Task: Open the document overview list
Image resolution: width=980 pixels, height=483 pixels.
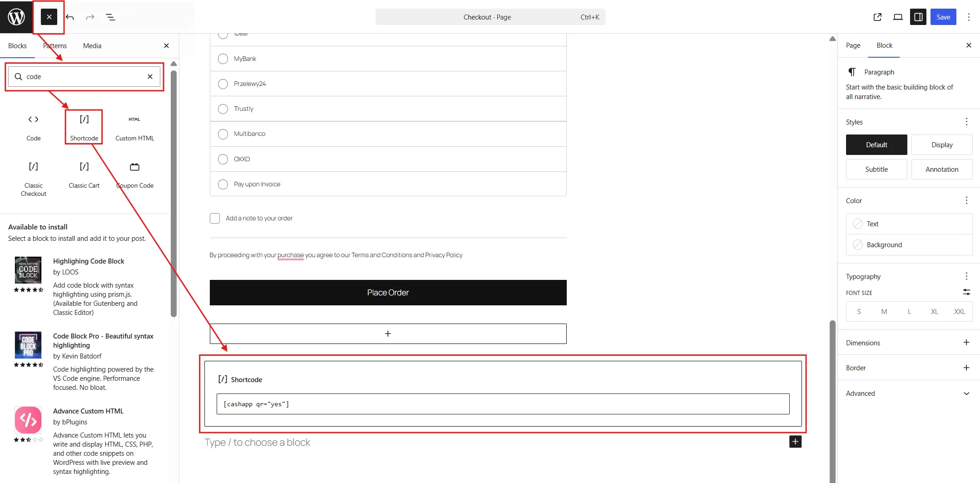Action: [110, 17]
